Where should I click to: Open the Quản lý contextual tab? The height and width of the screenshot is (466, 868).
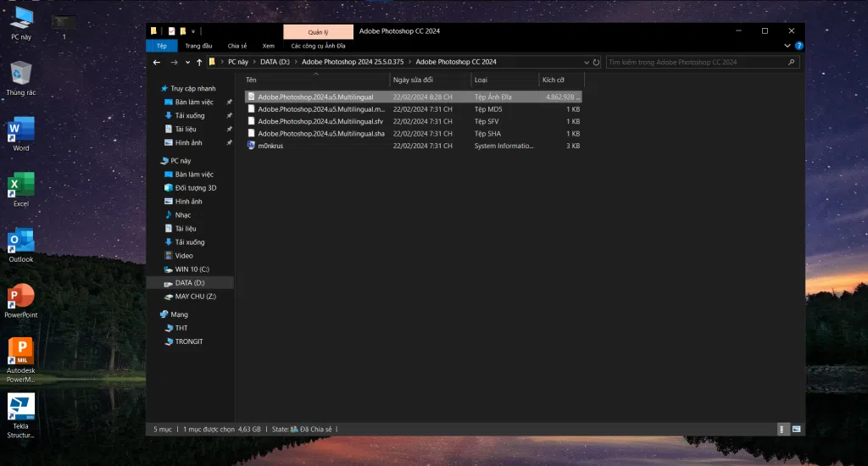point(318,32)
